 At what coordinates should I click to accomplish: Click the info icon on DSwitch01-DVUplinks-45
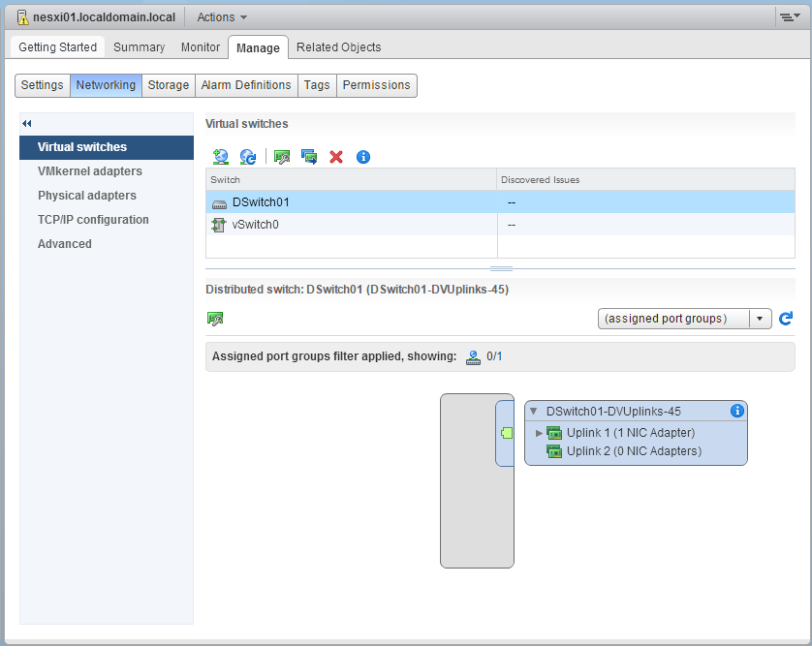click(x=736, y=411)
